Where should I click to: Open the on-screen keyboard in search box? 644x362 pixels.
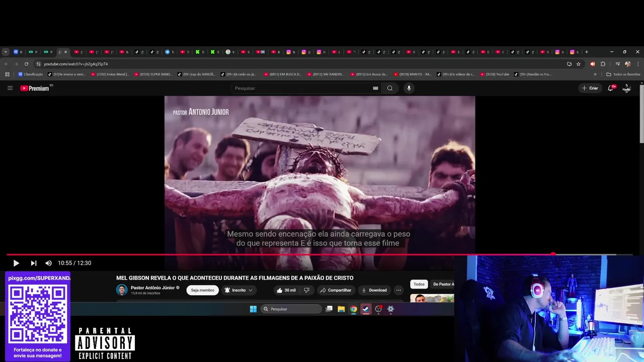pos(375,88)
